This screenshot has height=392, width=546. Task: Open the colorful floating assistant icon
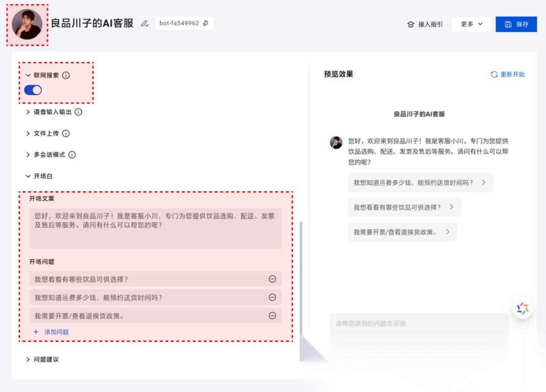pyautogui.click(x=523, y=309)
